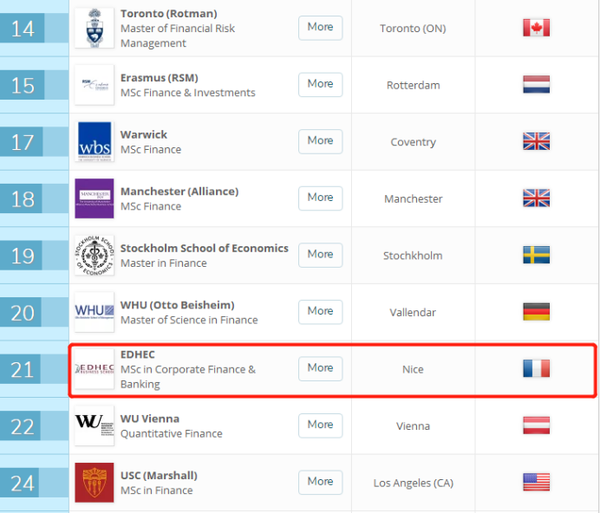Open the Stockholm School of Economics link
The height and width of the screenshot is (513, 600).
click(204, 248)
